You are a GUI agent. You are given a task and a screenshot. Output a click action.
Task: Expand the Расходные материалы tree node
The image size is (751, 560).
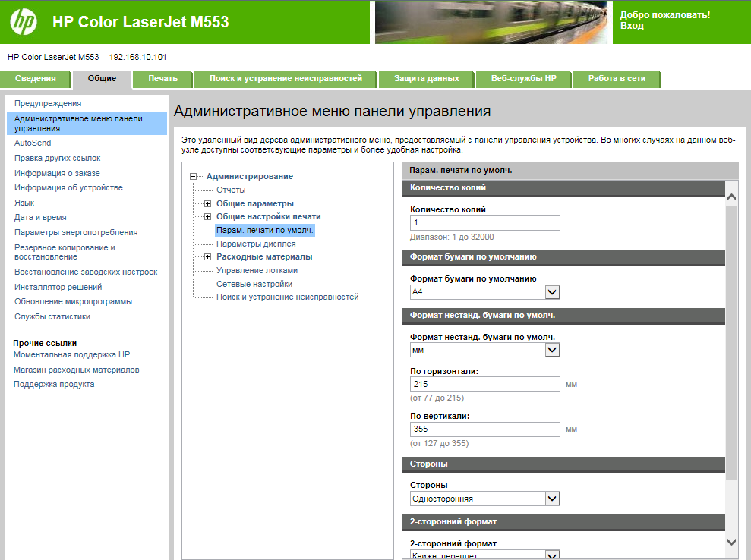pos(207,257)
